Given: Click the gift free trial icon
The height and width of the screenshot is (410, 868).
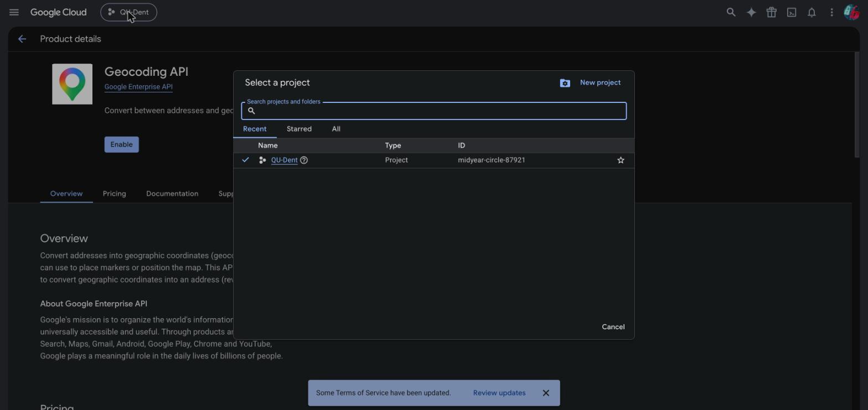Looking at the screenshot, I should pyautogui.click(x=771, y=12).
